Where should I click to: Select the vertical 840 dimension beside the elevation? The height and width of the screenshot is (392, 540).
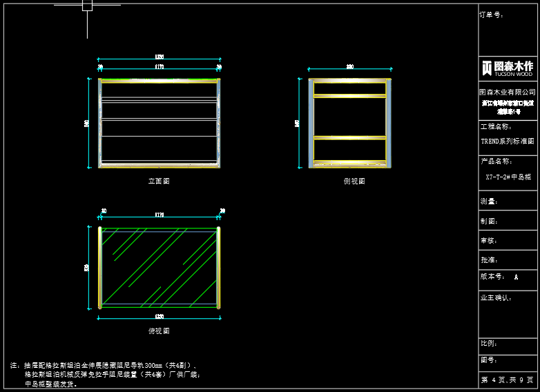86,124
